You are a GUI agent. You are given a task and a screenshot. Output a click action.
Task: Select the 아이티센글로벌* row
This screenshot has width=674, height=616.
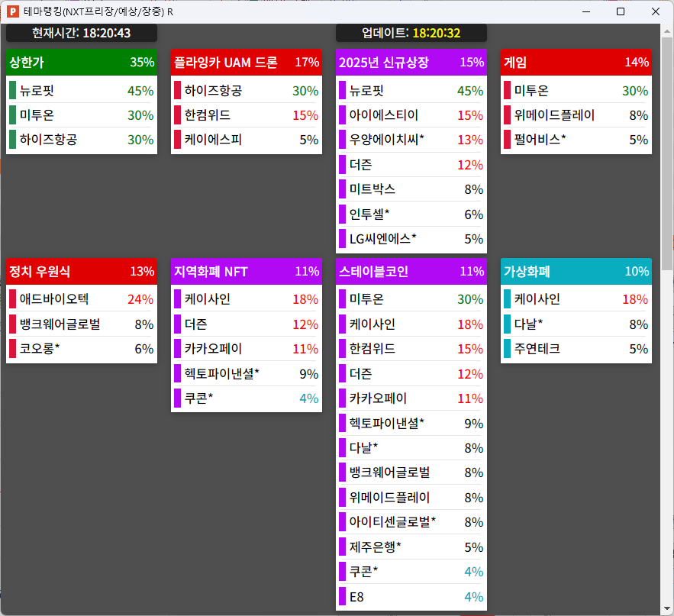click(x=411, y=522)
